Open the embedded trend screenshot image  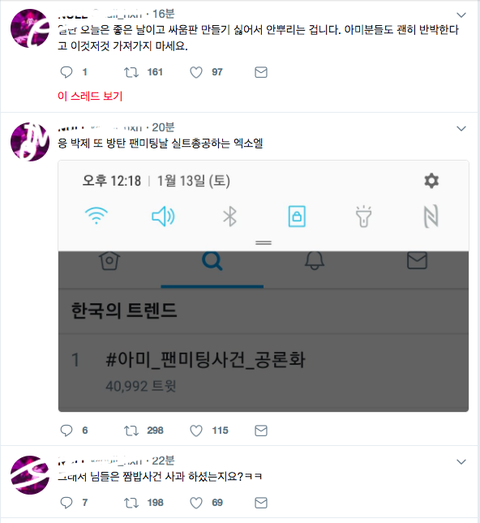(264, 286)
